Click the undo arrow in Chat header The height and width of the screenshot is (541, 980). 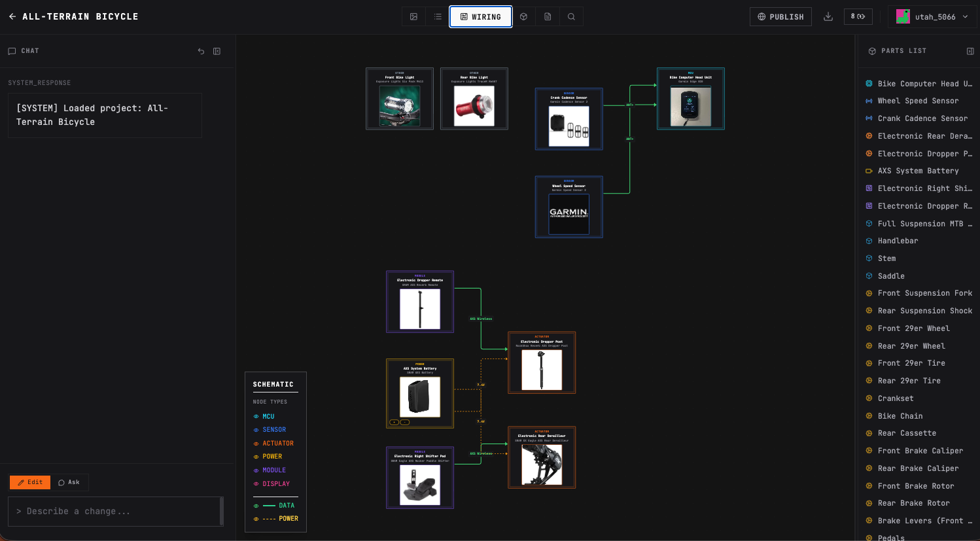201,51
